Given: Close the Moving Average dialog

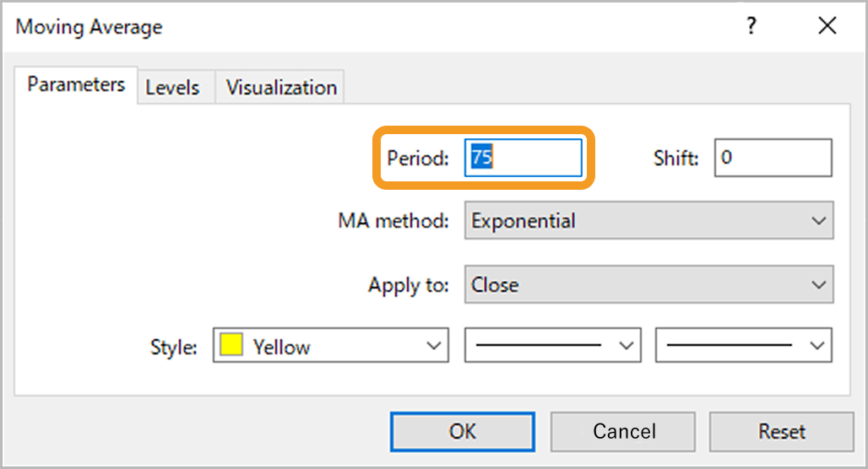Looking at the screenshot, I should tap(827, 26).
